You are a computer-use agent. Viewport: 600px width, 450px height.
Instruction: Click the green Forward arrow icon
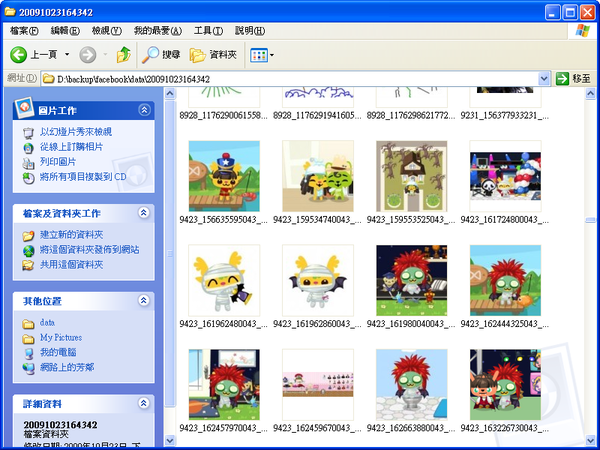88,55
